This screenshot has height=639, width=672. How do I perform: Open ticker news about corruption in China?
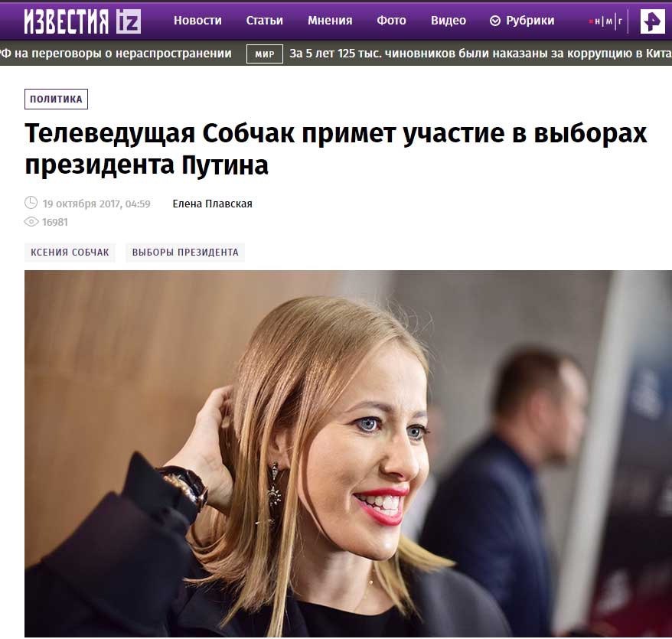coord(481,54)
